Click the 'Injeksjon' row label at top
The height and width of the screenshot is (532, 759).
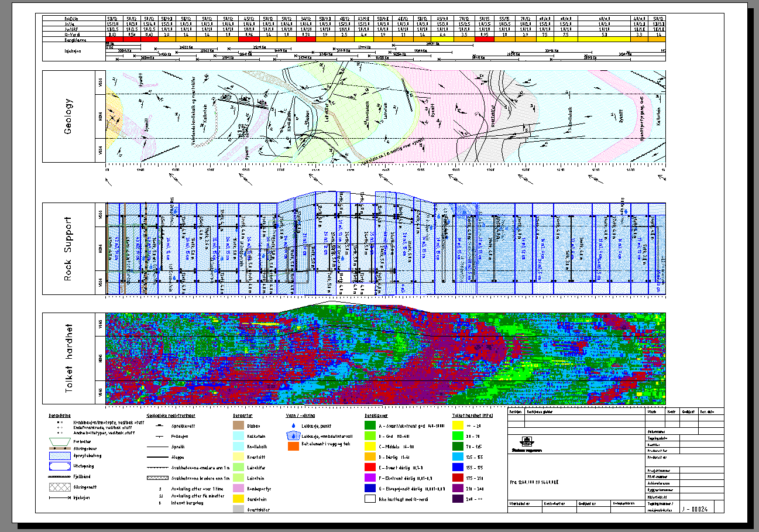tap(73, 50)
